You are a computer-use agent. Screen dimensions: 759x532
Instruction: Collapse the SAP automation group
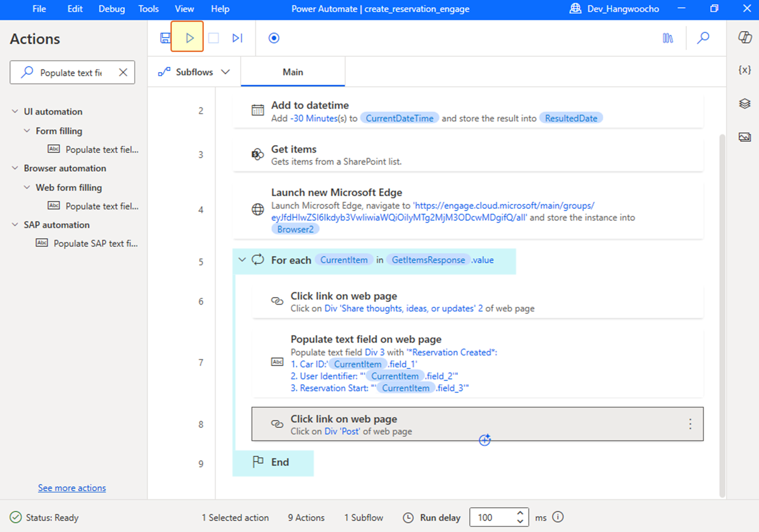pyautogui.click(x=15, y=225)
